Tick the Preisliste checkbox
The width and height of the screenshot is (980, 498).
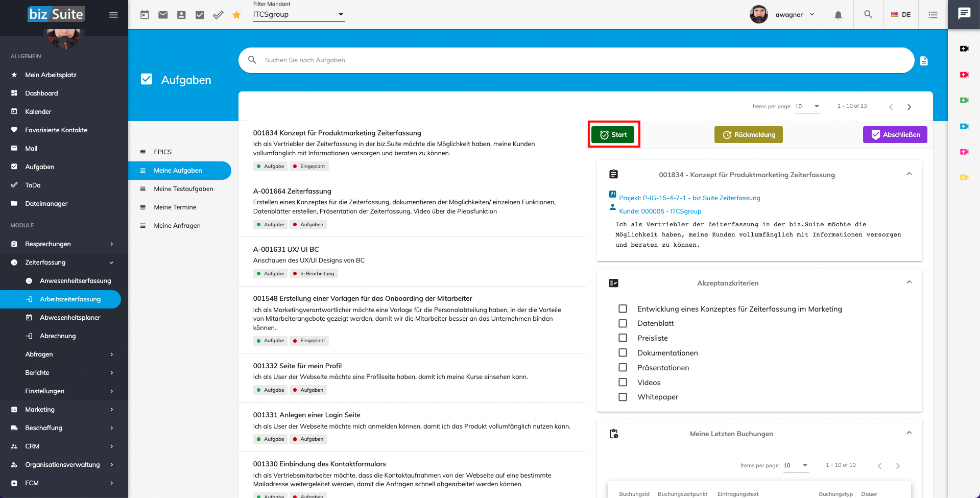coord(623,338)
